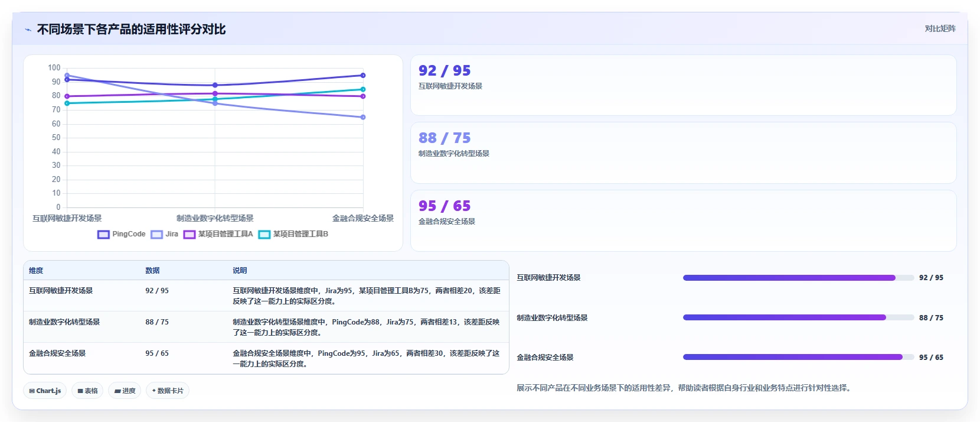Click the 表格 tag chip
Screen dimensions: 980x422
click(87, 391)
